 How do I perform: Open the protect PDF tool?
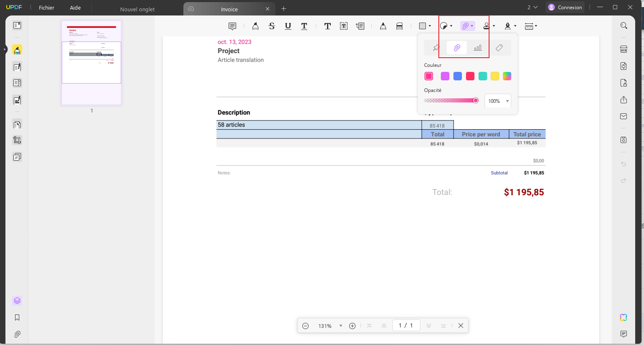click(x=624, y=83)
